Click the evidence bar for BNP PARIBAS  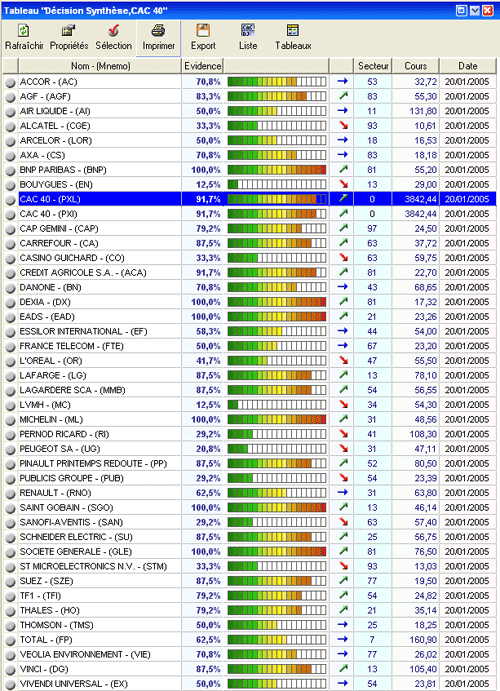coord(277,170)
